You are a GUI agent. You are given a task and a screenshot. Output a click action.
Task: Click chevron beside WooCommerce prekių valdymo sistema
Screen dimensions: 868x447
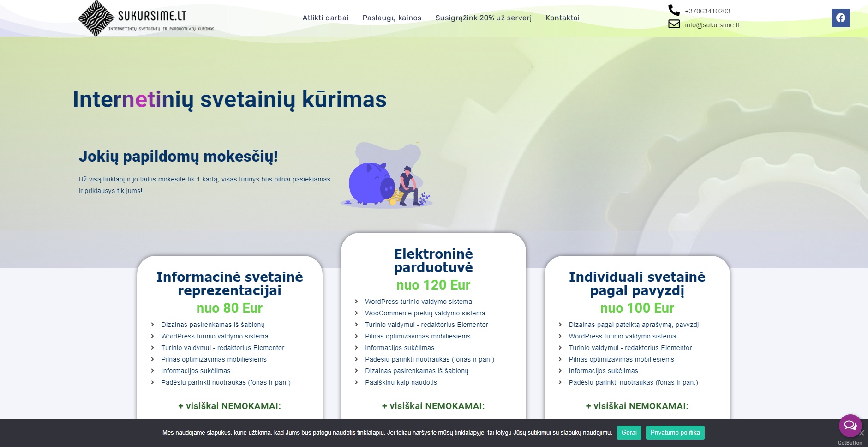click(x=356, y=313)
